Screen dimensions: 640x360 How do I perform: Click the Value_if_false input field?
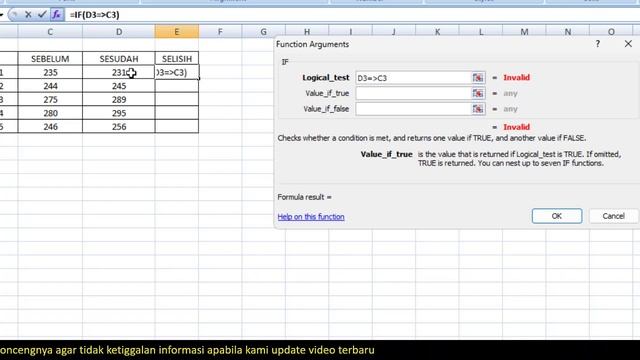coord(413,109)
